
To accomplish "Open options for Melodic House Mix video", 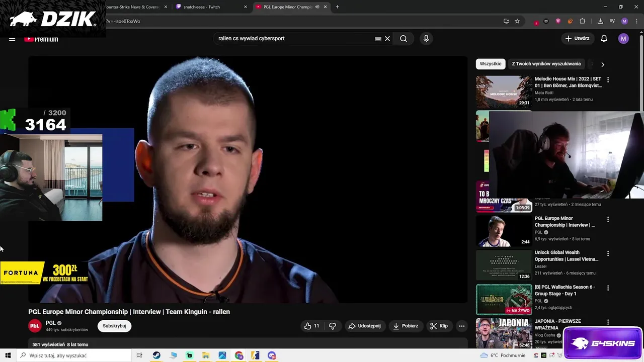I will (x=608, y=79).
